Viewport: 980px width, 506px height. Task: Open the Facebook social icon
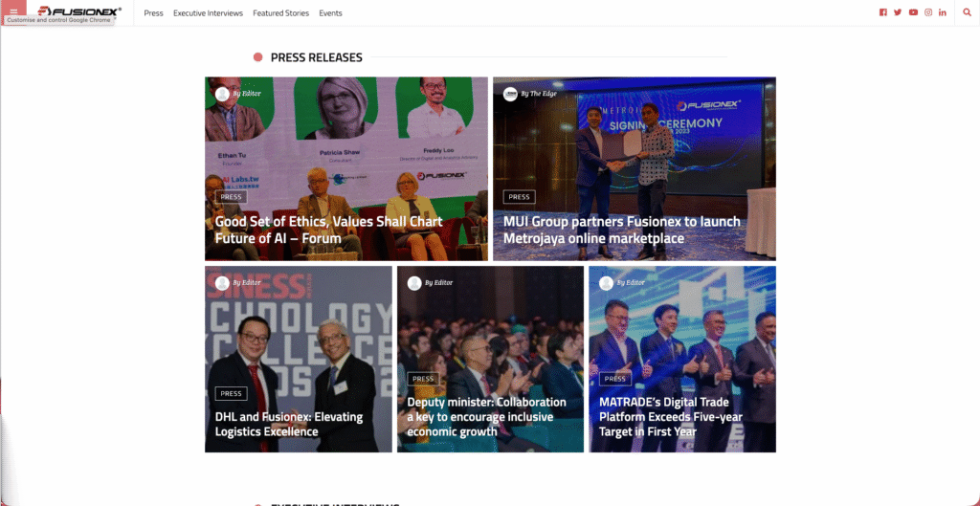883,12
